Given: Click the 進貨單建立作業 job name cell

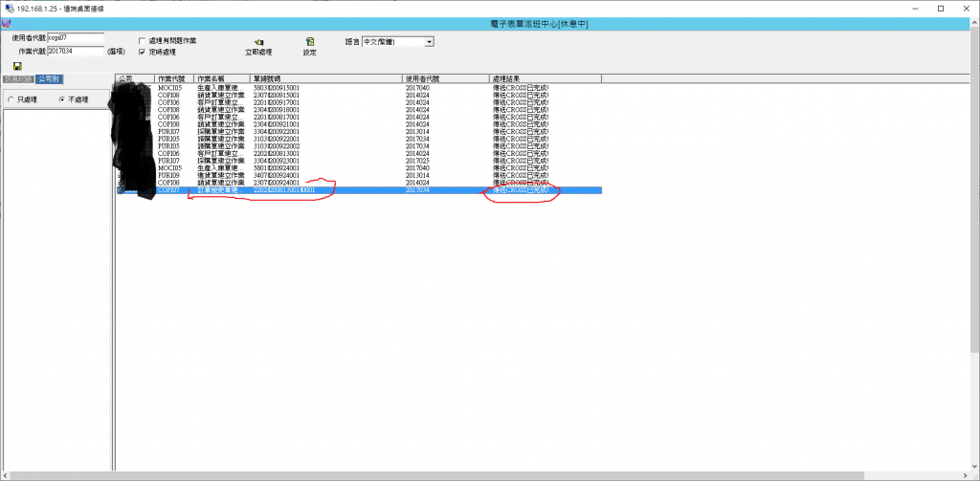Looking at the screenshot, I should (x=221, y=176).
